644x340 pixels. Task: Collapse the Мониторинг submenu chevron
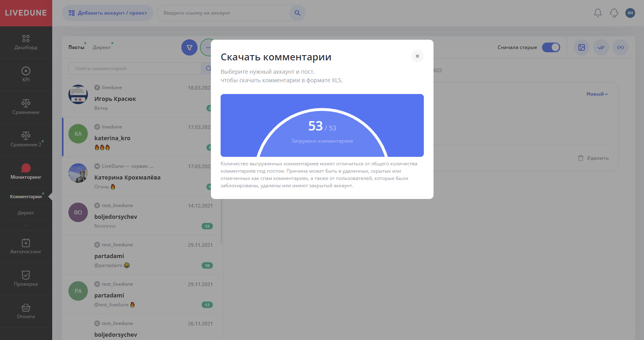[x=26, y=225]
